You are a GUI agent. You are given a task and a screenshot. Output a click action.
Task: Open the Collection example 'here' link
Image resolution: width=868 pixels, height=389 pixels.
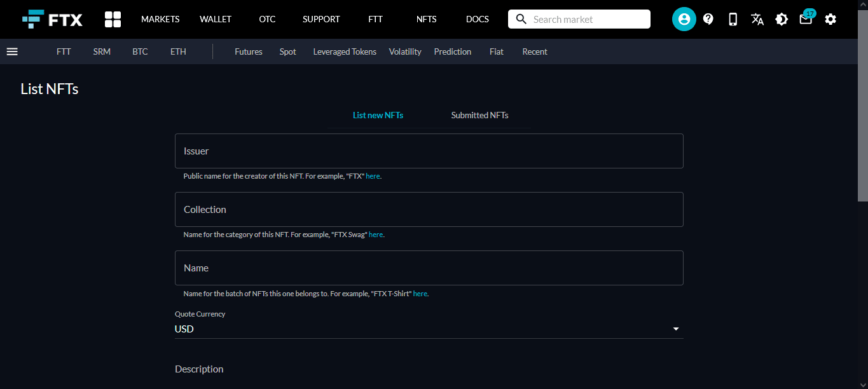376,235
